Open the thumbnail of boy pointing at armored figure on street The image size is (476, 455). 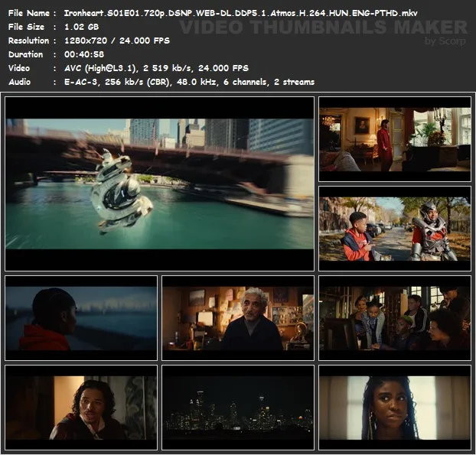[395, 229]
